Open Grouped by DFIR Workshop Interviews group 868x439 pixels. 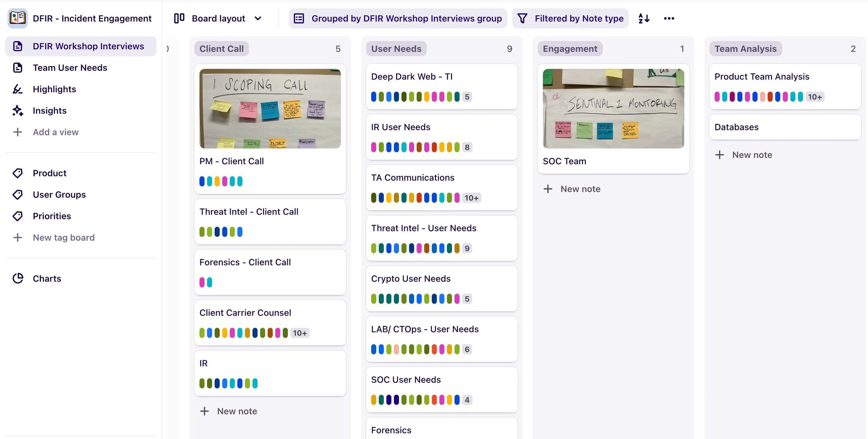[398, 18]
